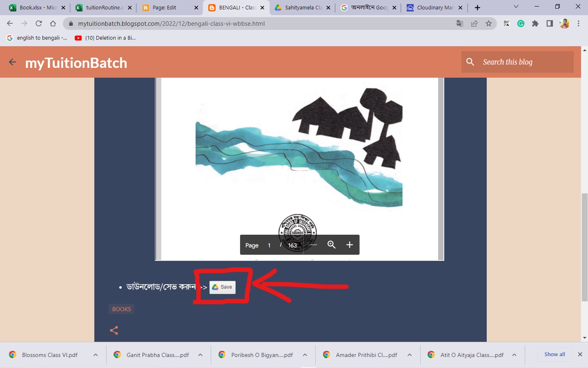
Task: Expand options for Poribesh O Bigyan pdf
Action: point(305,355)
